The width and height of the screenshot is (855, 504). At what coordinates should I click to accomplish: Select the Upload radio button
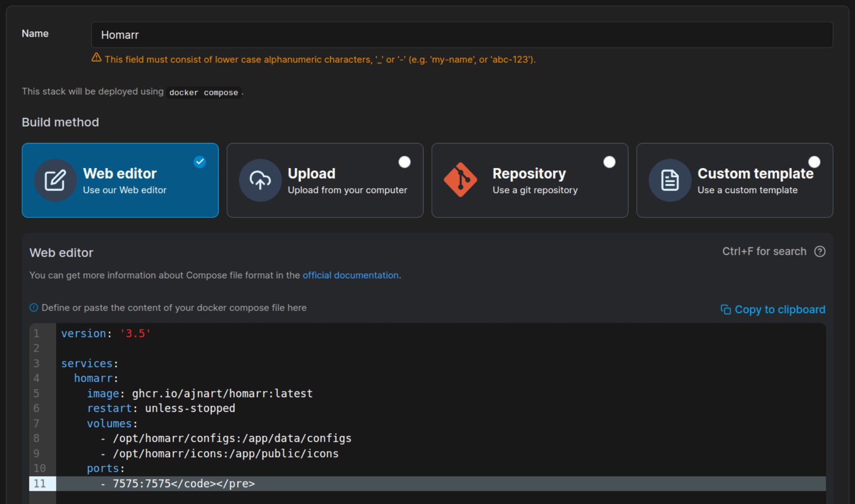click(x=404, y=162)
